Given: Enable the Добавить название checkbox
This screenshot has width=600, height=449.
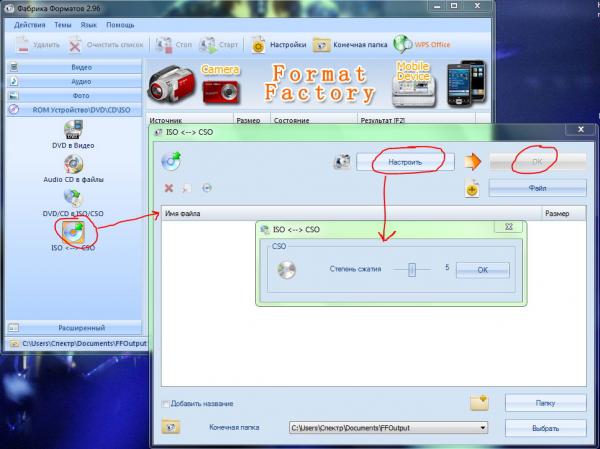Looking at the screenshot, I should (x=165, y=404).
